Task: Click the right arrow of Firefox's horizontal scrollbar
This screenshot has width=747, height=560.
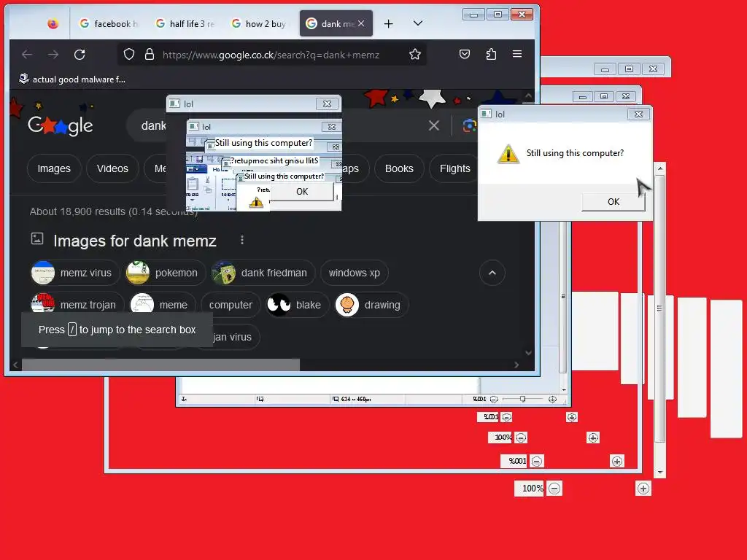Action: pyautogui.click(x=516, y=365)
